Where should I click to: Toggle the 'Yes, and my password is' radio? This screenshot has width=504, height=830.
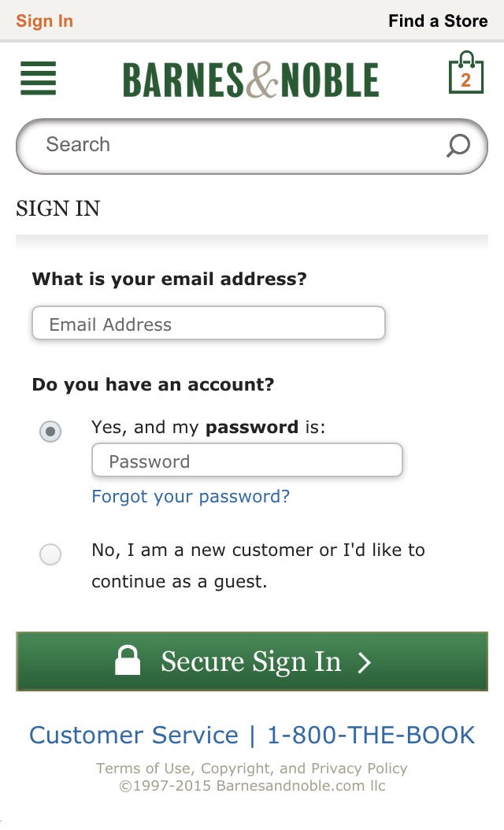tap(50, 432)
